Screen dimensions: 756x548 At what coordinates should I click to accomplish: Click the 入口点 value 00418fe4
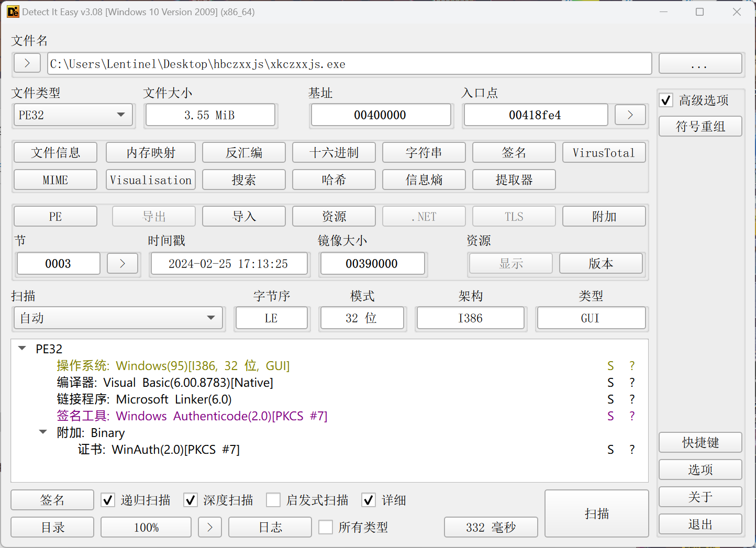click(536, 115)
